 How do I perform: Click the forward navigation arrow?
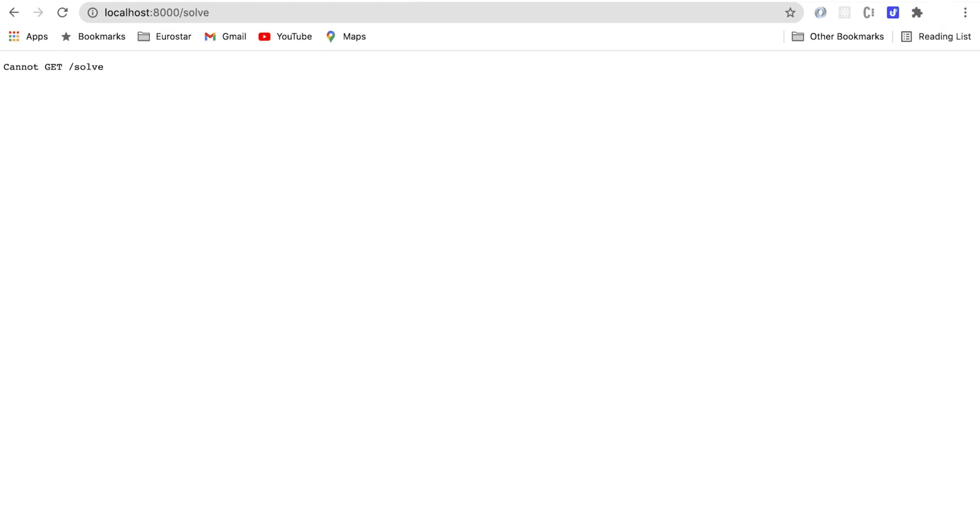38,12
